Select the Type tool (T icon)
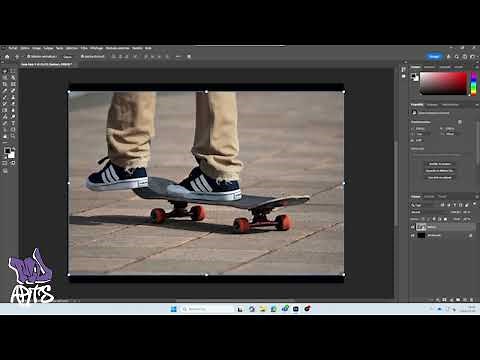The image size is (480, 360). [13, 123]
